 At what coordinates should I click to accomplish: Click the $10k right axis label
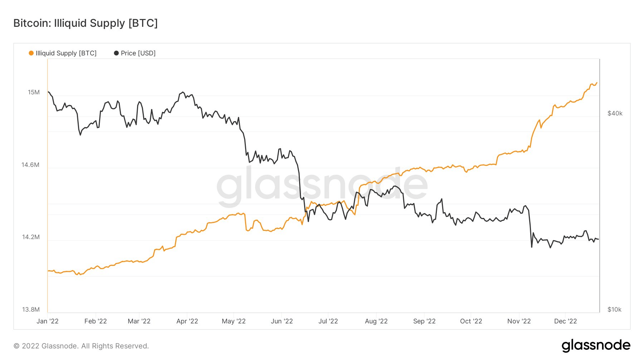(614, 309)
